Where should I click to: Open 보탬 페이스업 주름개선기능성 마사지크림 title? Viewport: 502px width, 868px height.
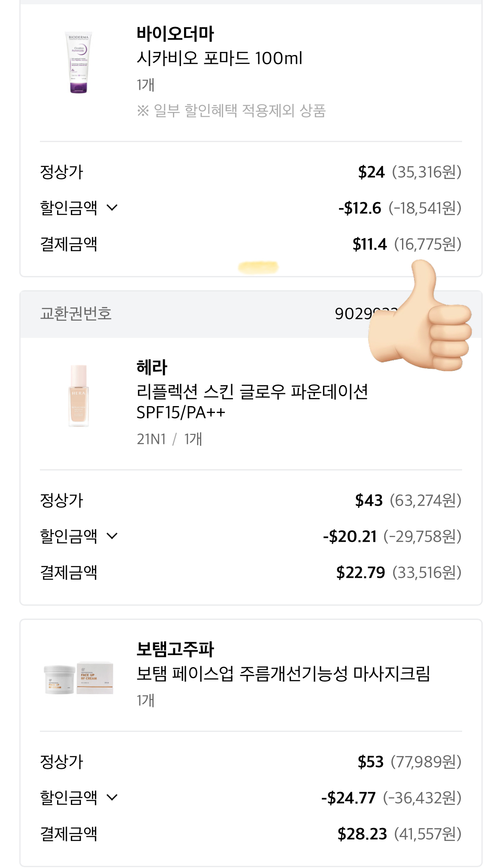click(283, 674)
